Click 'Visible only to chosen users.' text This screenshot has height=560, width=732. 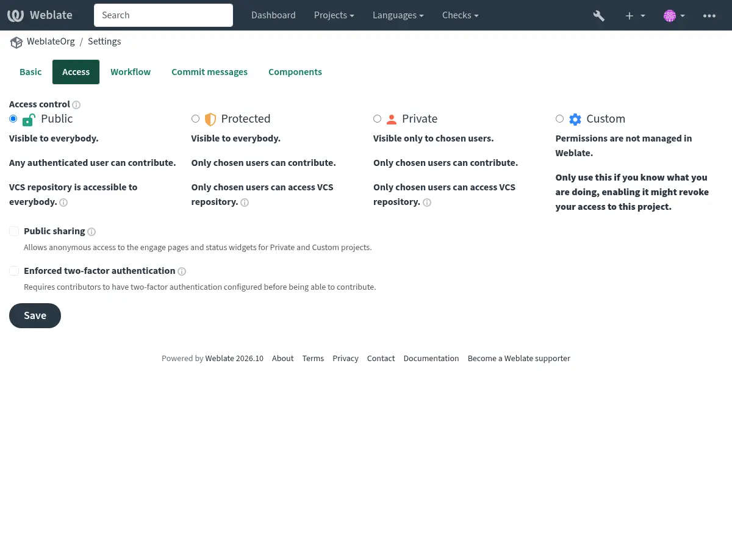click(x=434, y=138)
